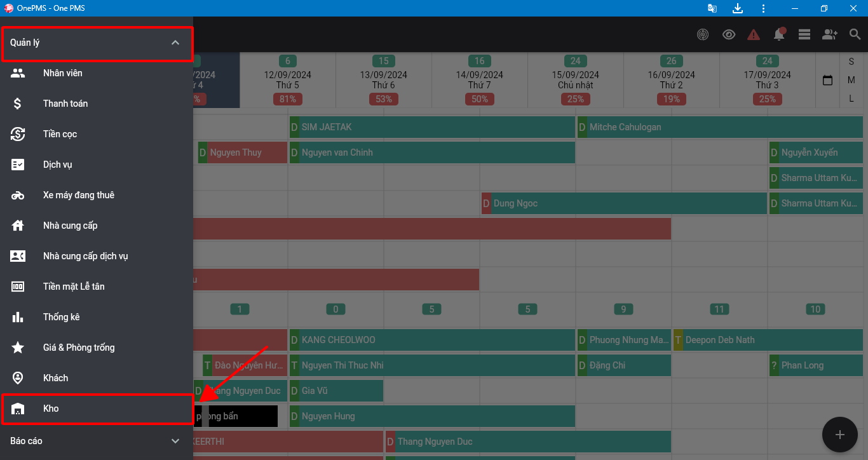Open the Đặng Chi booking
Screen dimensions: 868x460
(x=624, y=365)
